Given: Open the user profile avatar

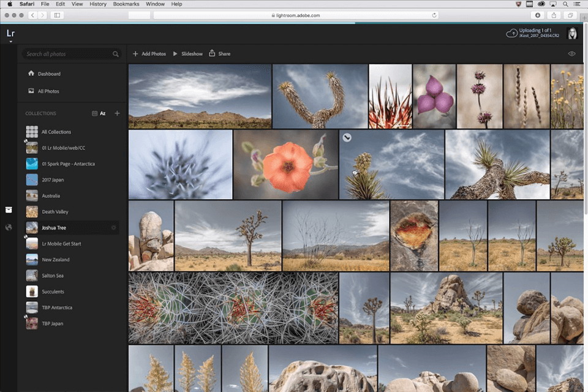Looking at the screenshot, I should pyautogui.click(x=572, y=34).
